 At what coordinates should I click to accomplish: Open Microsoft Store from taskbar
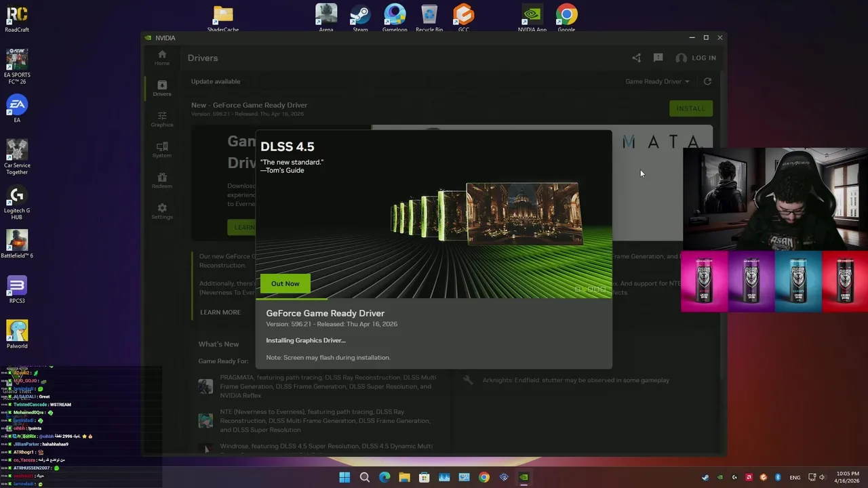click(x=425, y=477)
